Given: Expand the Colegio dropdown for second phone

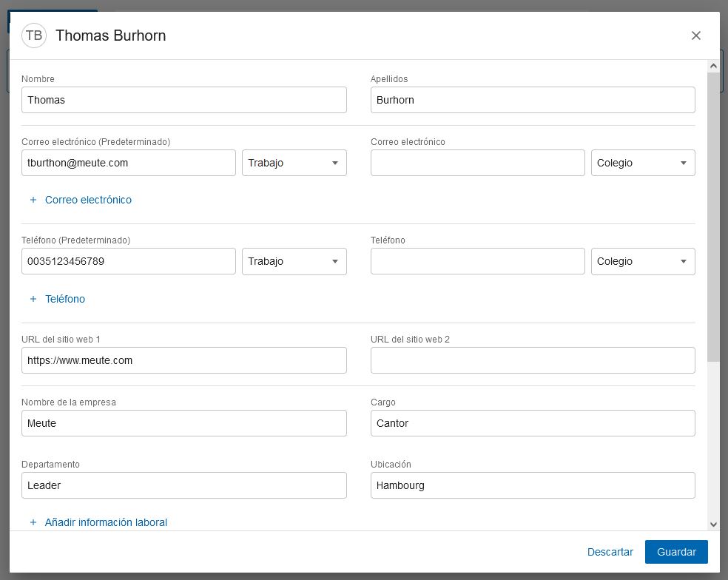Looking at the screenshot, I should point(642,261).
